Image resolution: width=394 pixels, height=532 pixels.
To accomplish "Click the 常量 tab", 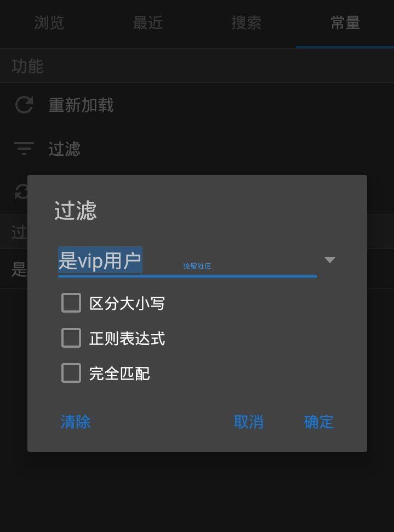I will (345, 24).
